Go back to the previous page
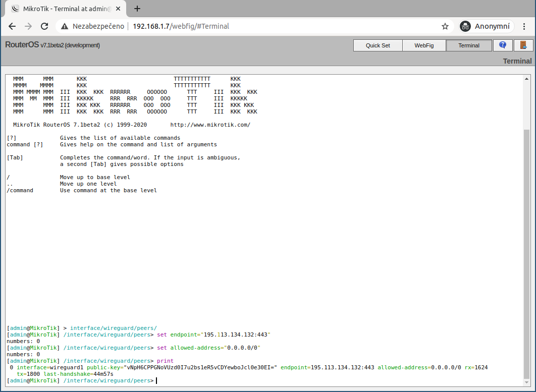The width and height of the screenshot is (536, 392). (12, 26)
